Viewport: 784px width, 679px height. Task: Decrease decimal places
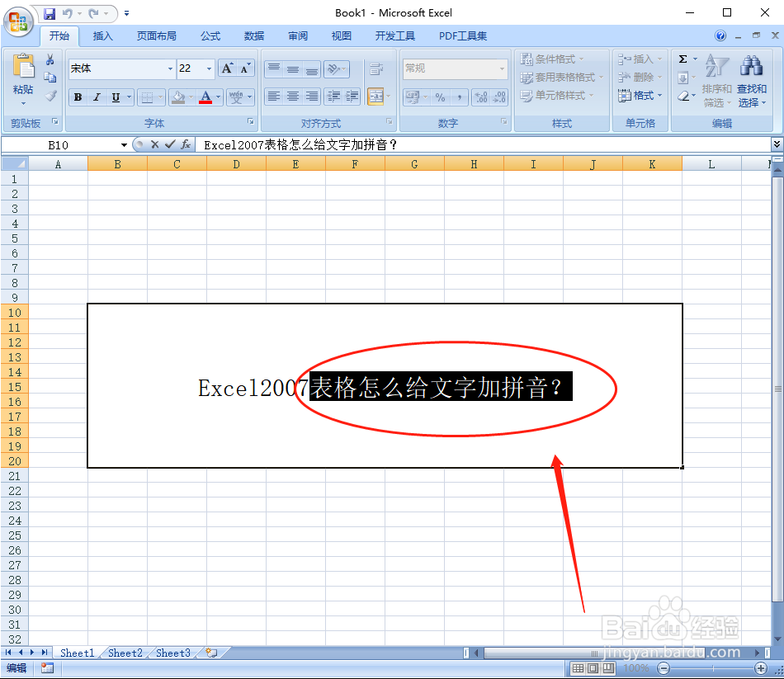point(499,97)
